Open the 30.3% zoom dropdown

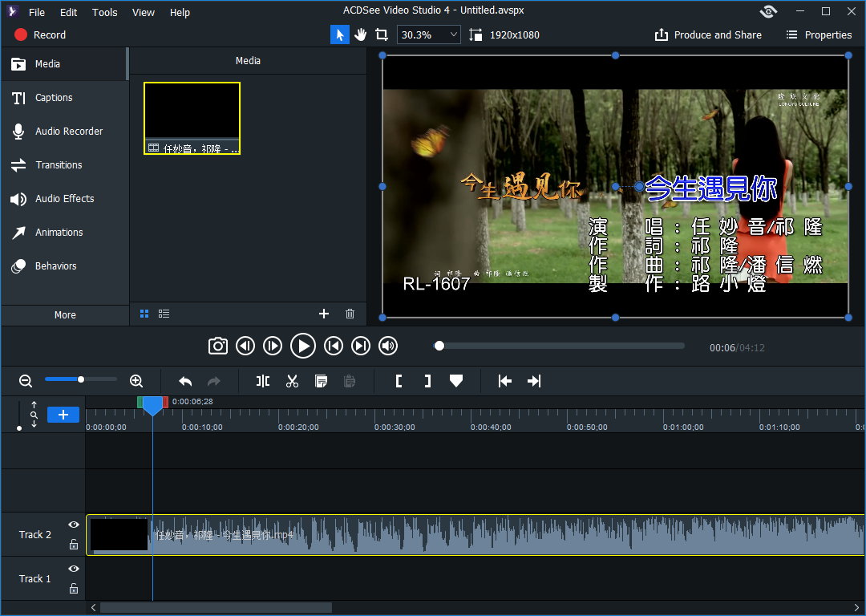point(428,34)
